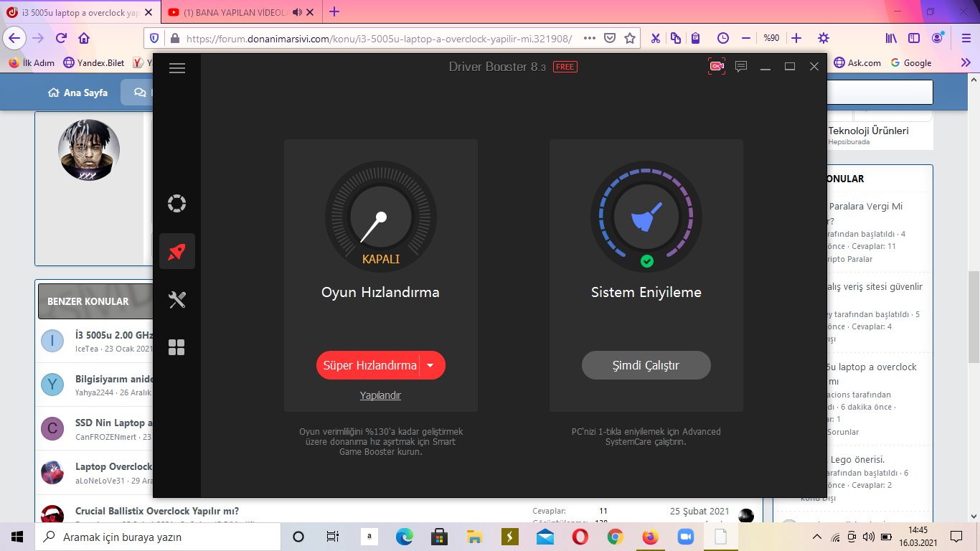The image size is (980, 551).
Task: Open Task View on taskbar
Action: pyautogui.click(x=333, y=537)
